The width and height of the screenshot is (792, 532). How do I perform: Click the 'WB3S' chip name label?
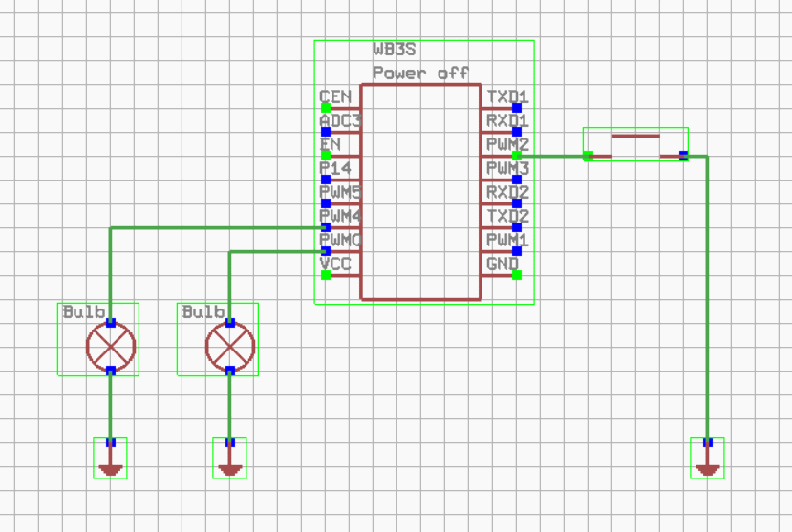[x=395, y=50]
